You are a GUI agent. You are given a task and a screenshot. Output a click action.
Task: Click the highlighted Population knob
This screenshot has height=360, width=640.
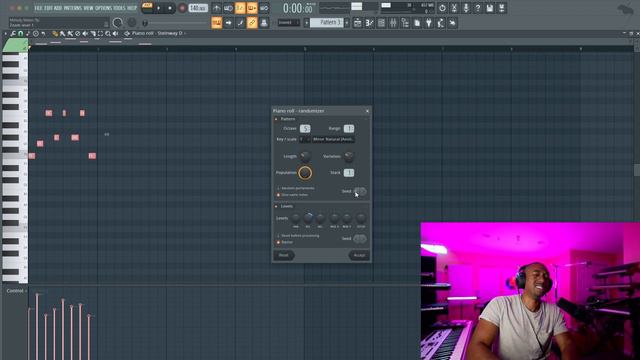(x=305, y=173)
